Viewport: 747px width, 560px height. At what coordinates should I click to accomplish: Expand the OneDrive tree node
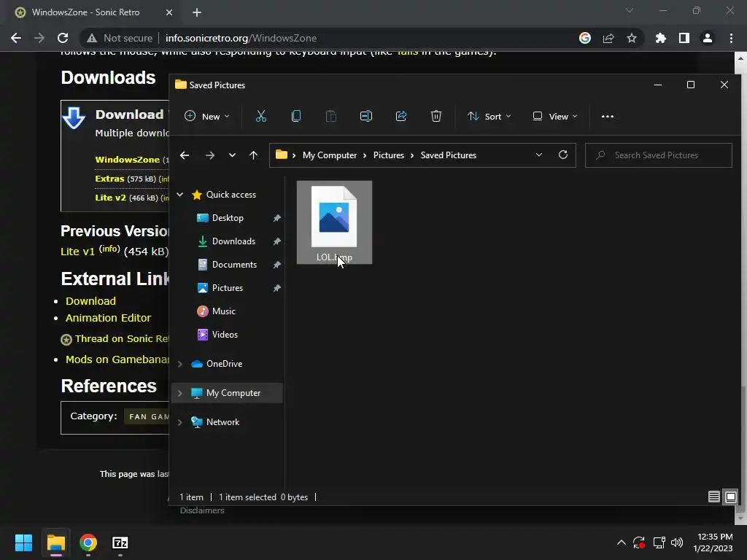(180, 364)
